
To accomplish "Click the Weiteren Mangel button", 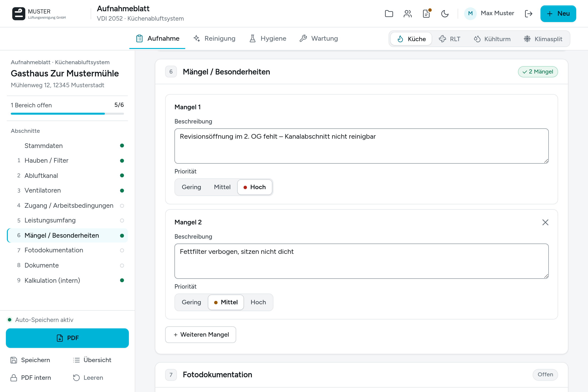I will click(x=200, y=334).
